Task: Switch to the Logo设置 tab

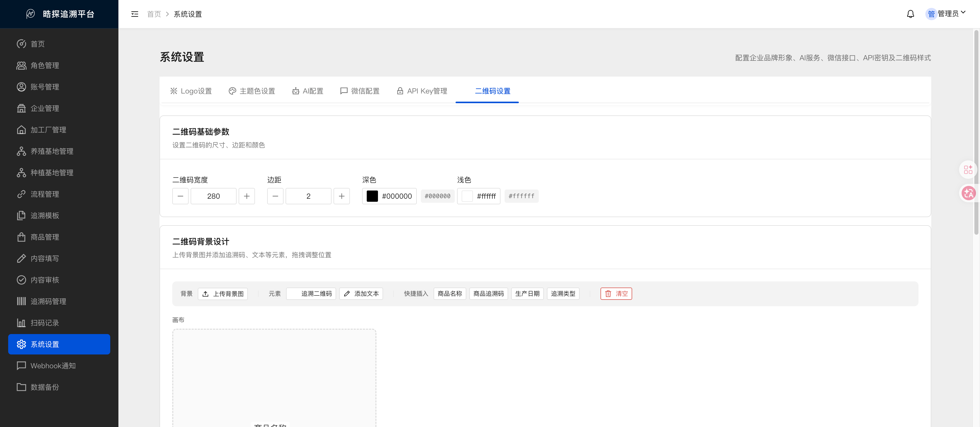Action: tap(191, 91)
